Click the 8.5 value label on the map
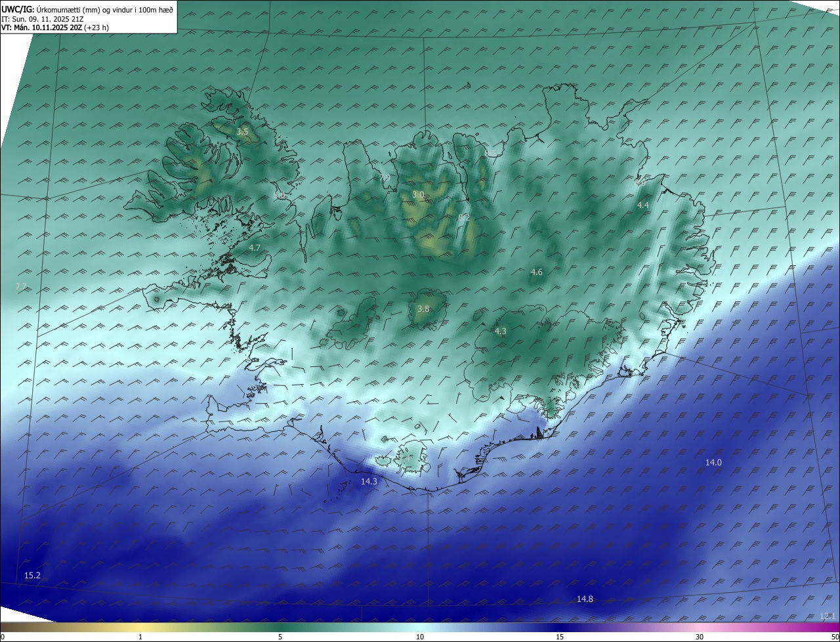 pos(491,153)
